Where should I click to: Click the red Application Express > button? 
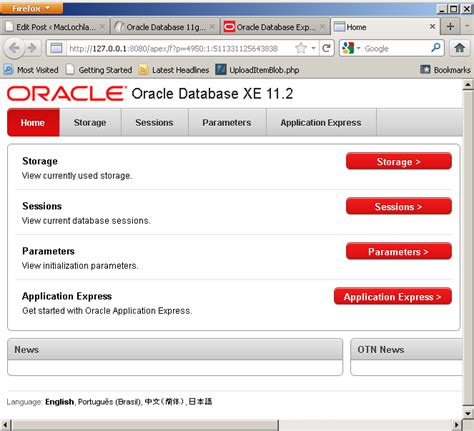click(393, 296)
